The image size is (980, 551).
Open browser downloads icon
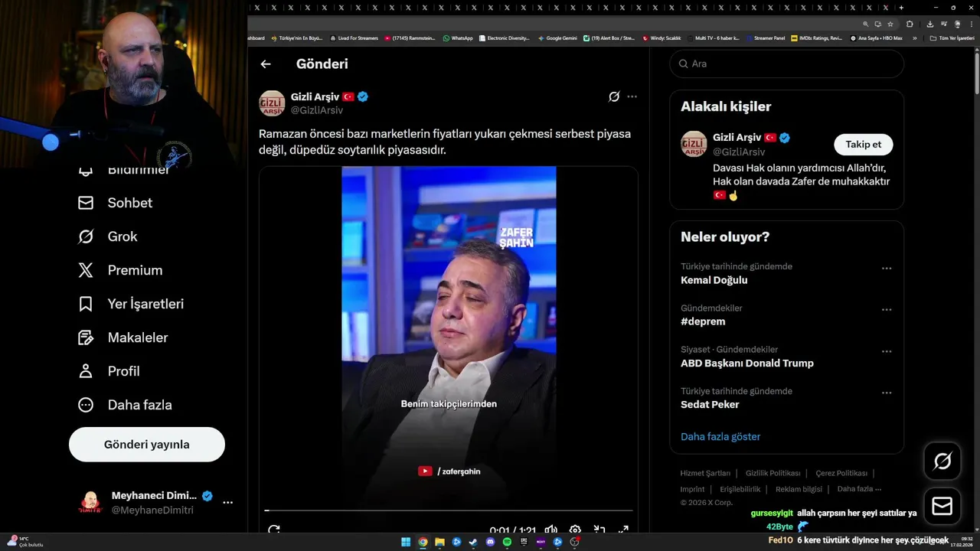[x=930, y=24]
